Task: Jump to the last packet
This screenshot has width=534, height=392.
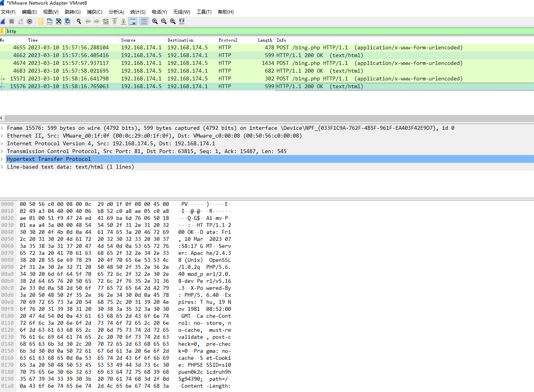Action: [x=123, y=21]
